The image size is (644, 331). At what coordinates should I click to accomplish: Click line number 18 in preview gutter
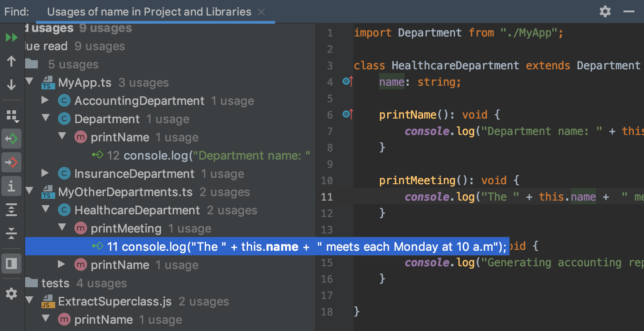(x=327, y=312)
